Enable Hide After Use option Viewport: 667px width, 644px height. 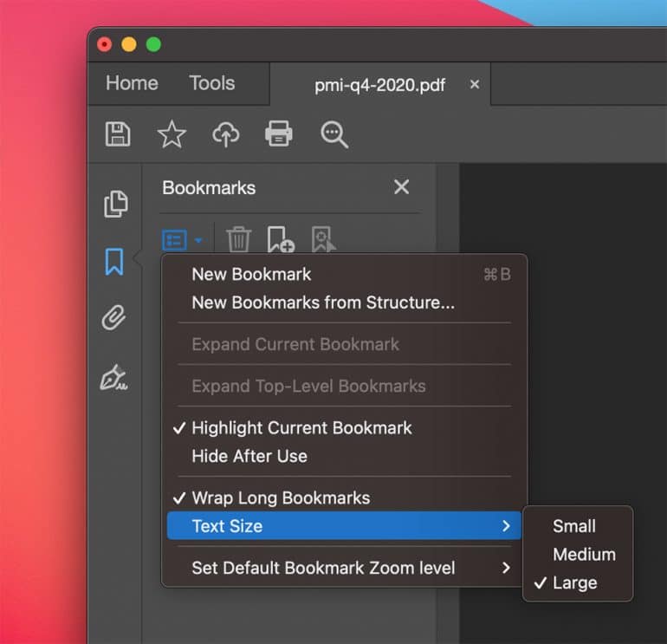click(344, 456)
